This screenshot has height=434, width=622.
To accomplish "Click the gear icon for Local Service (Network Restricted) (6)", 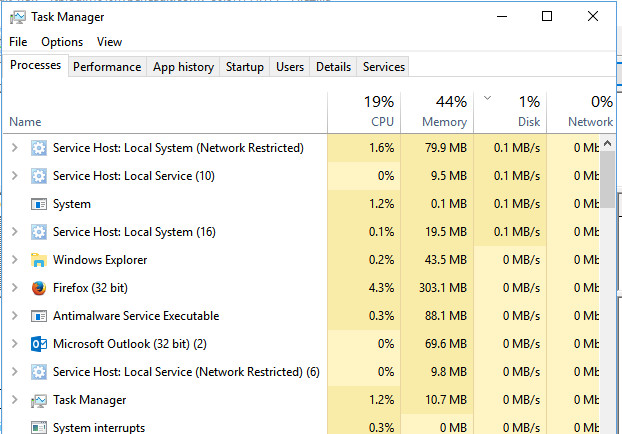I will tap(39, 372).
